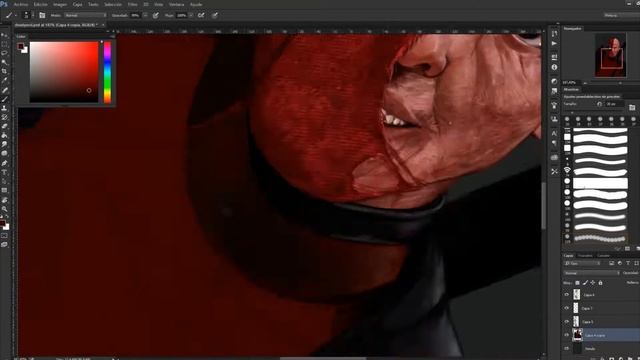This screenshot has height=360, width=640.
Task: Open the Flujo slider arrow
Action: pos(191,15)
